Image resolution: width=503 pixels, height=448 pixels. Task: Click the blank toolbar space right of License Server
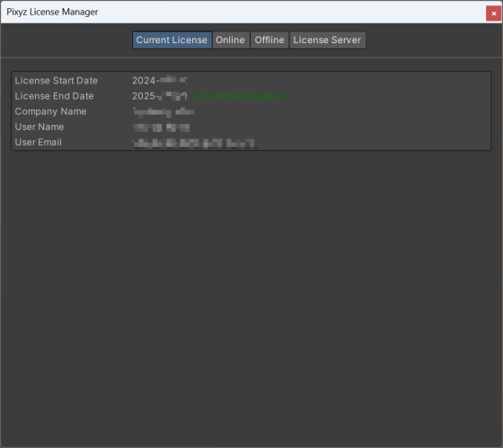[x=434, y=40]
